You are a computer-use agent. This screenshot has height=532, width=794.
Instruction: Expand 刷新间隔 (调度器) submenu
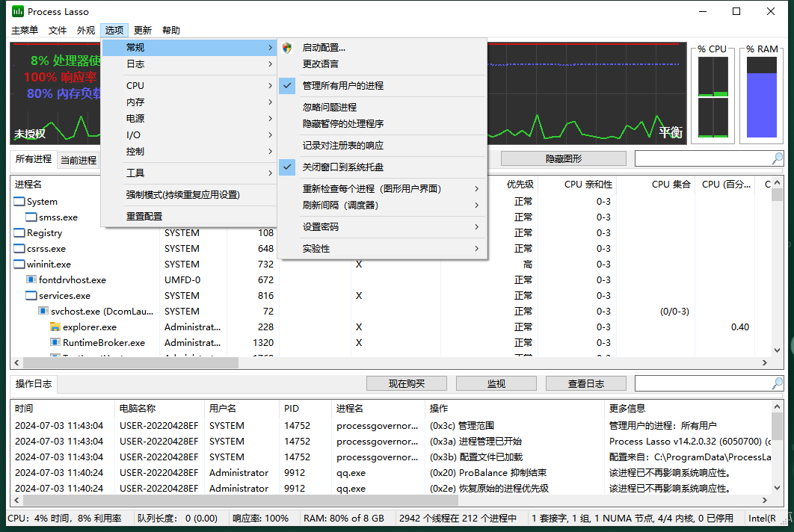(382, 205)
